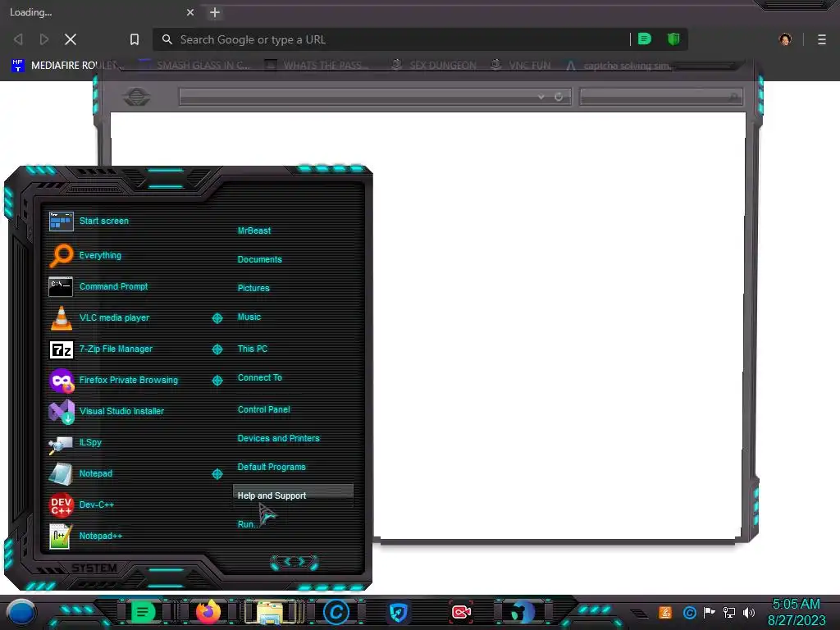Open Devices and Printers

279,438
